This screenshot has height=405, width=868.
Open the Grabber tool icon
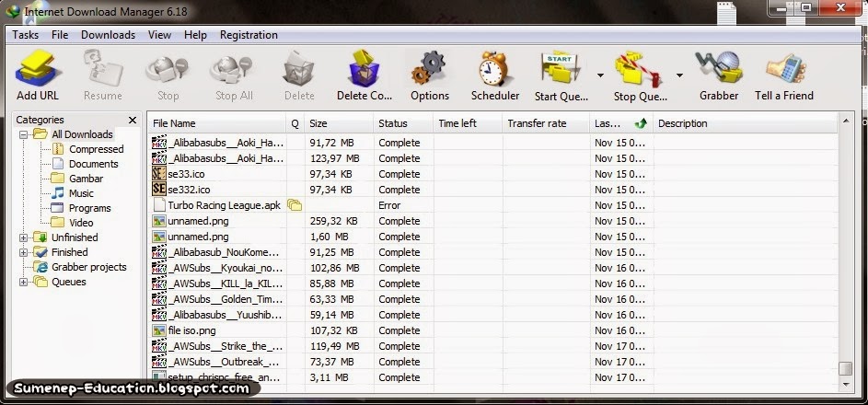click(x=719, y=67)
